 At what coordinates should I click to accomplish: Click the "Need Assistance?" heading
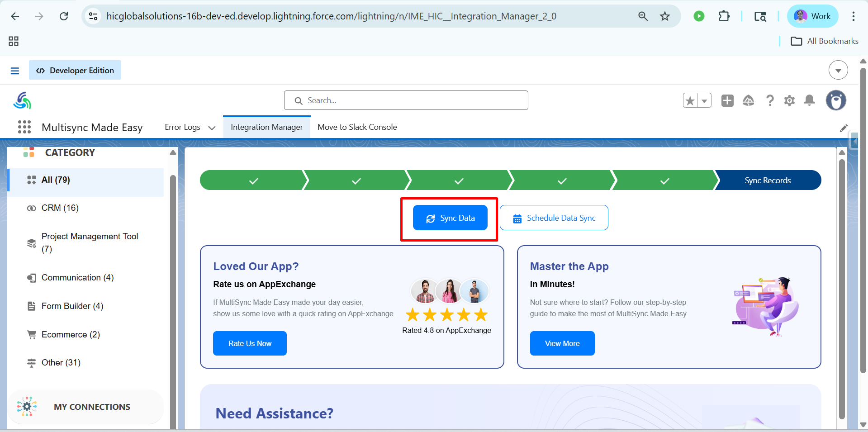click(274, 413)
